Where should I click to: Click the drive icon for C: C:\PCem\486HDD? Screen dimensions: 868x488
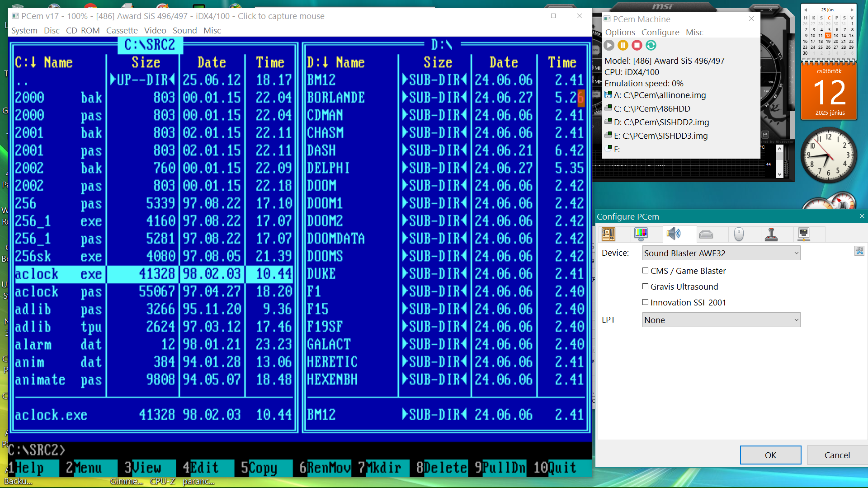click(x=609, y=108)
